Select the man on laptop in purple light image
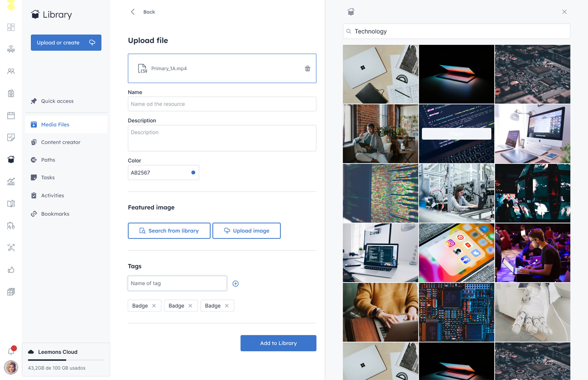Image resolution: width=588 pixels, height=380 pixels. coord(533,253)
